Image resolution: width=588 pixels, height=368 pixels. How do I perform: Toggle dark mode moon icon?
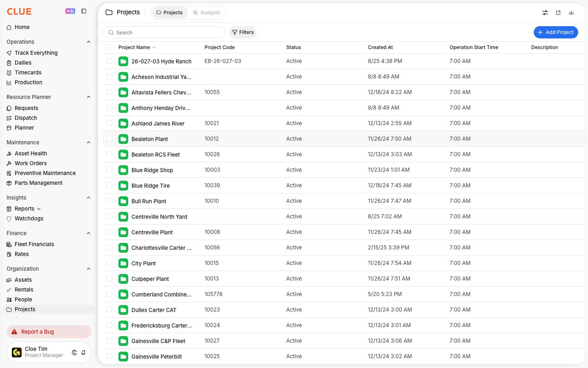[x=74, y=352]
